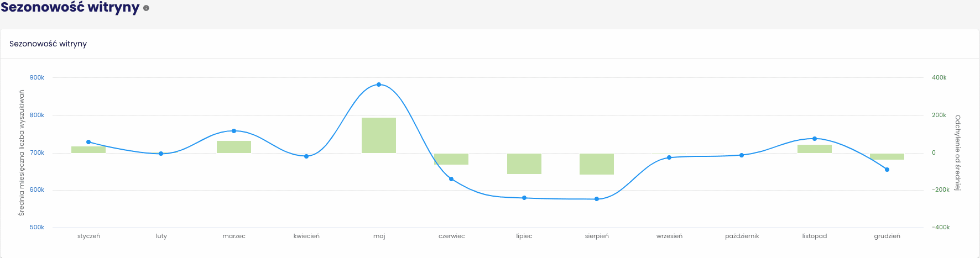This screenshot has height=258, width=980.
Task: Click the kwiecień data point
Action: point(306,156)
